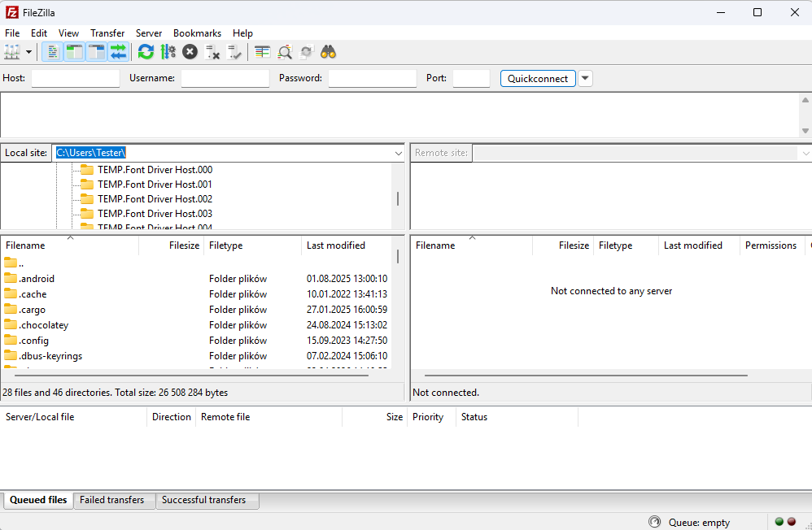Open the Edit menu
The image size is (812, 530).
pyautogui.click(x=39, y=33)
